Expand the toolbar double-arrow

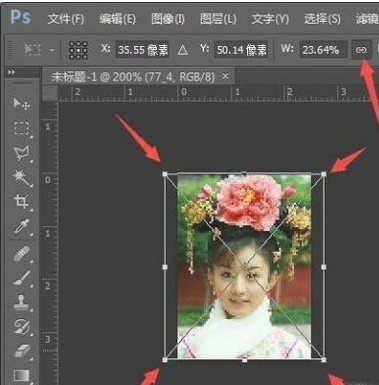coord(12,72)
